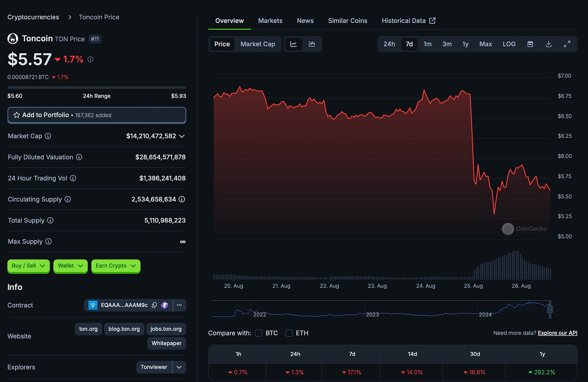Download chart data icon
588x382 pixels.
548,44
